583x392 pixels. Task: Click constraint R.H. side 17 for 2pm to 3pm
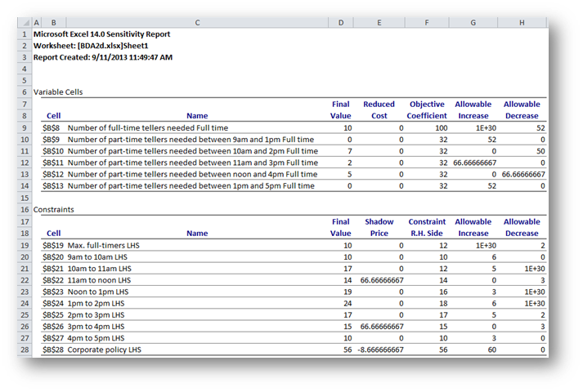pyautogui.click(x=443, y=314)
